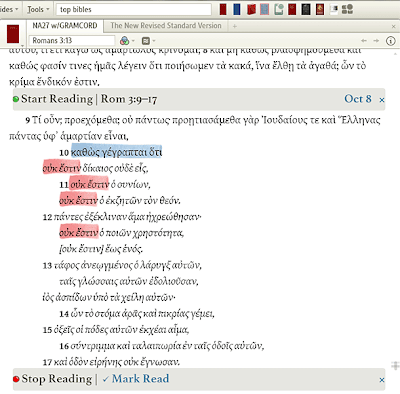Click verse 12 word πάντες
The image size is (400, 394).
pyautogui.click(x=68, y=217)
